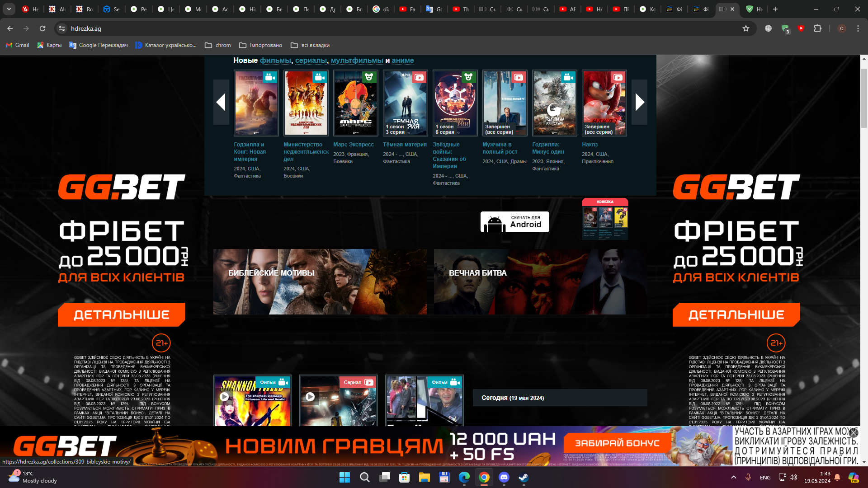The width and height of the screenshot is (868, 488).
Task: Click the play icon on the Shannon Tweed film card
Action: (225, 396)
